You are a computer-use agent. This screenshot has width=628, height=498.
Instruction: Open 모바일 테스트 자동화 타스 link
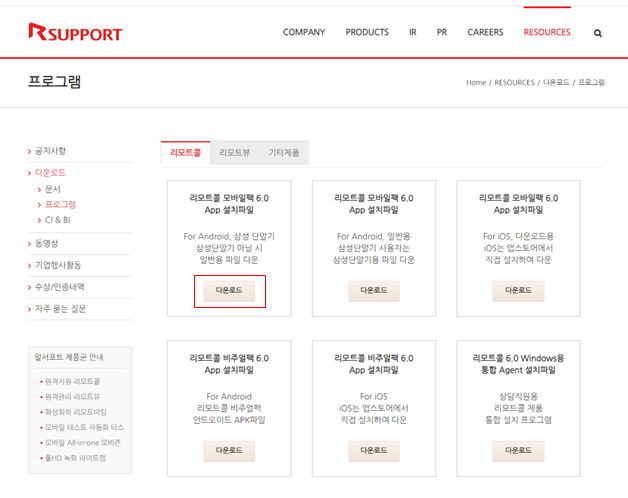point(84,427)
